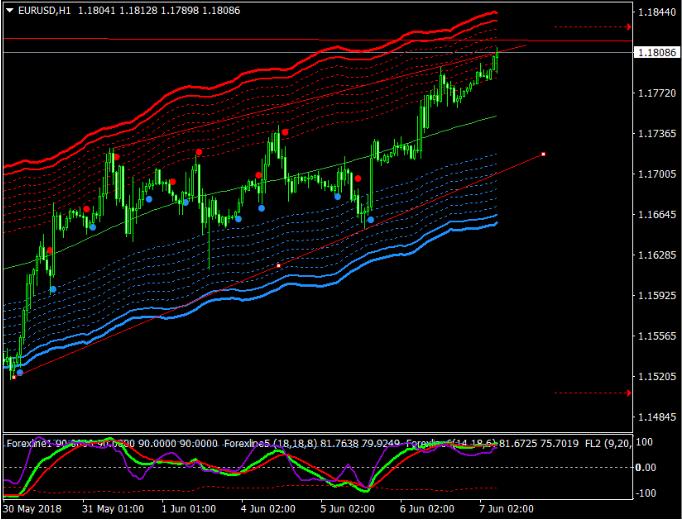The width and height of the screenshot is (682, 520).
Task: Click the 1.18440 price scale value
Action: coord(656,13)
